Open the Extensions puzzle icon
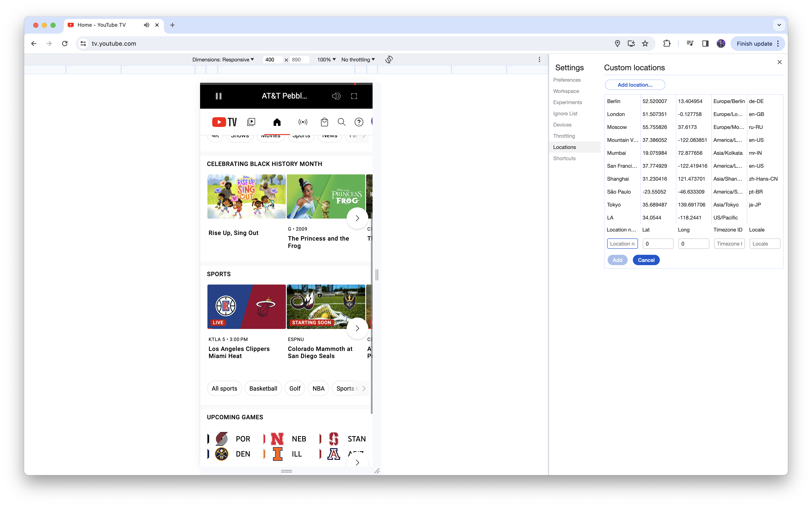812x507 pixels. (666, 44)
